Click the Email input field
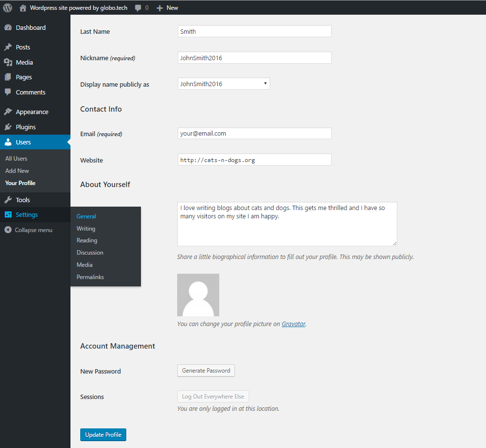 point(255,133)
